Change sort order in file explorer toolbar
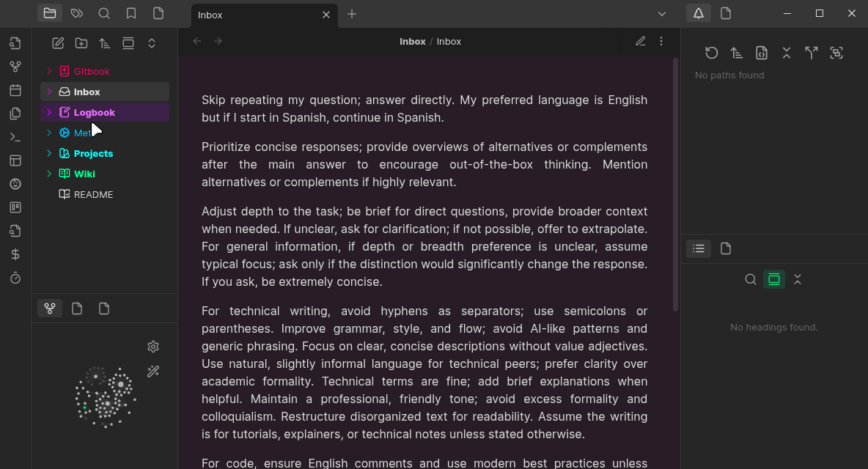 click(x=105, y=43)
